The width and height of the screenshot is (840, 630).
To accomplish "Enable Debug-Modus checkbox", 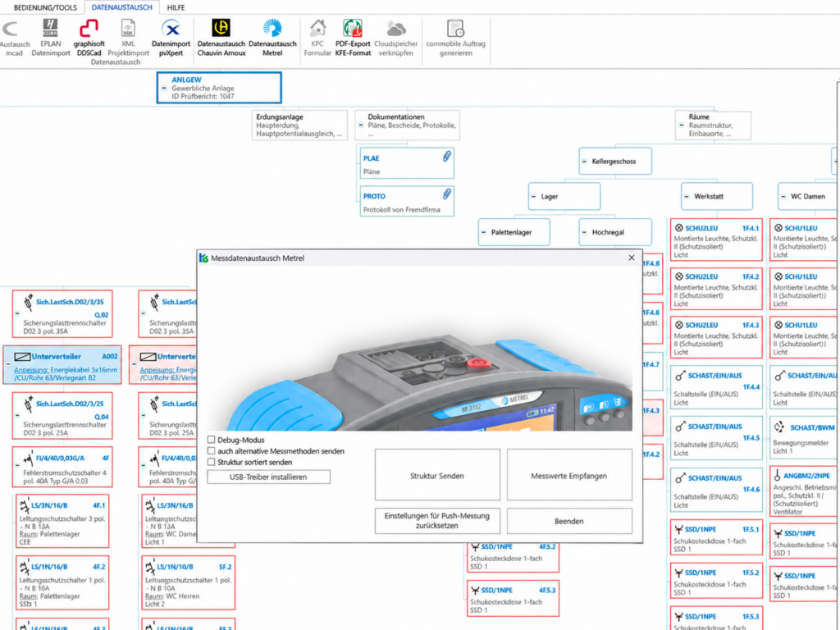I will tap(211, 440).
